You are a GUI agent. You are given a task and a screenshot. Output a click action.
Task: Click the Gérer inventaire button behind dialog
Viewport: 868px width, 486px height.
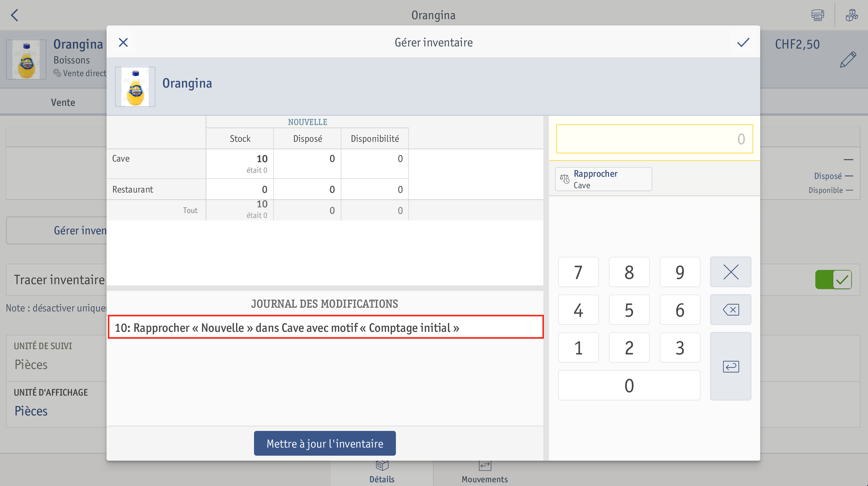(57, 230)
